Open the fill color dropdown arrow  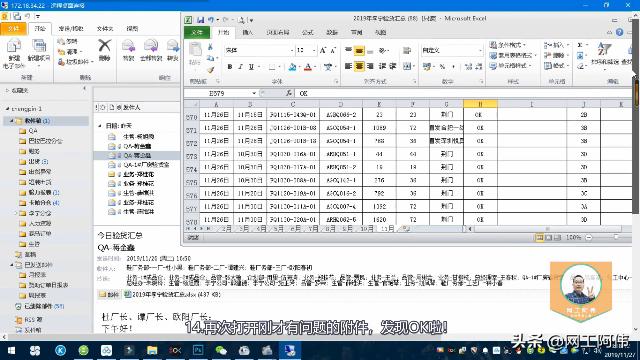(x=300, y=67)
